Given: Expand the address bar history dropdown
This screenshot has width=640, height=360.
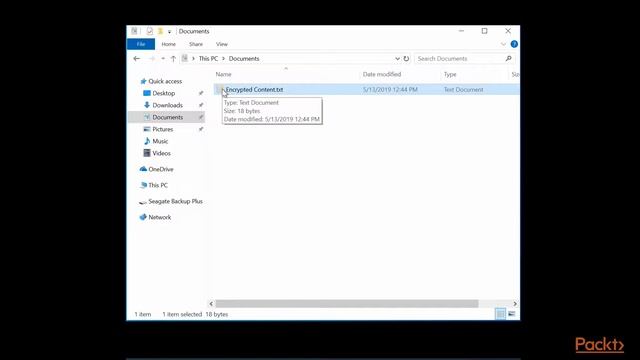Looking at the screenshot, I should coord(397,59).
